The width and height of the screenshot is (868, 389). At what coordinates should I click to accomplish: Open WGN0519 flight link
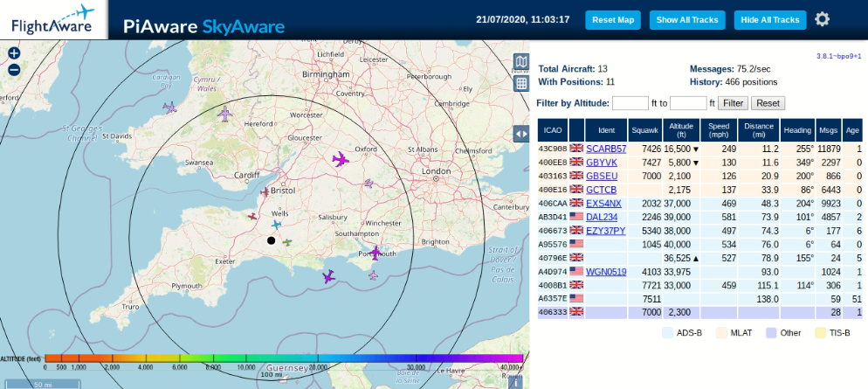tap(606, 272)
